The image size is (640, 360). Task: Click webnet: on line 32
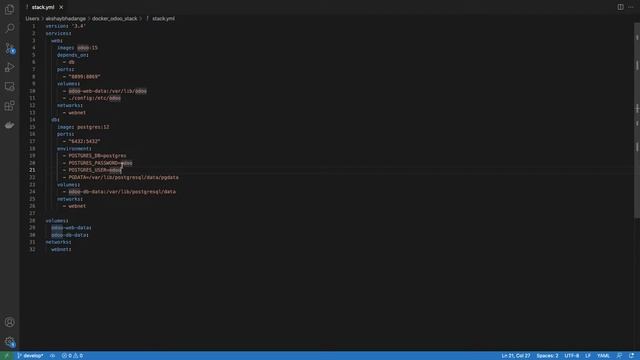[61, 249]
